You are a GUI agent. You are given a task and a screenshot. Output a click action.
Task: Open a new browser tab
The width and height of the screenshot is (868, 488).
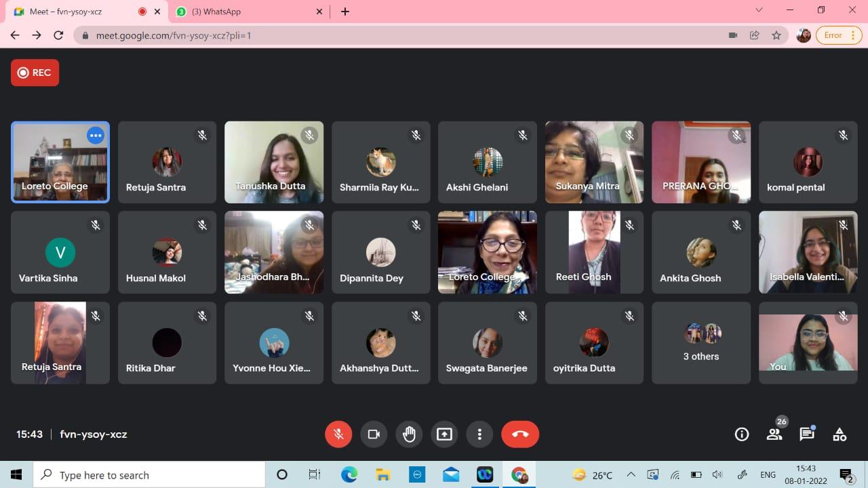[x=345, y=12]
